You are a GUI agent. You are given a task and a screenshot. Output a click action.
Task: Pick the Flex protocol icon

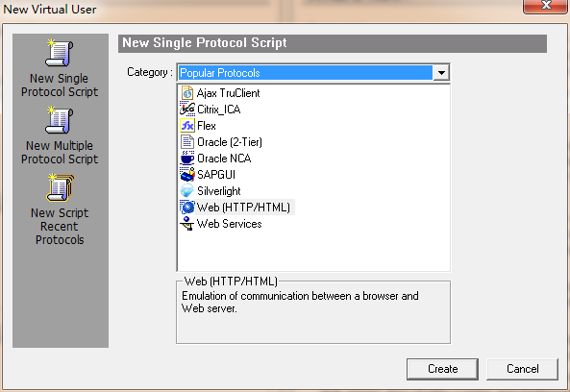187,126
